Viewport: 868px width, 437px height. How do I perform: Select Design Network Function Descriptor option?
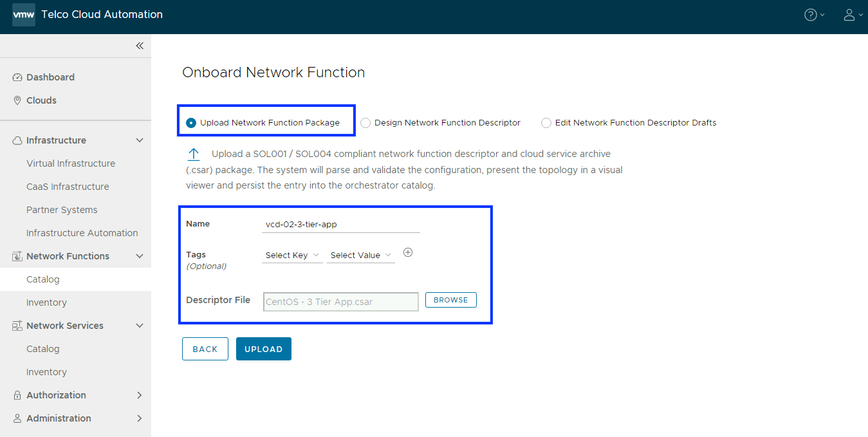(x=365, y=123)
